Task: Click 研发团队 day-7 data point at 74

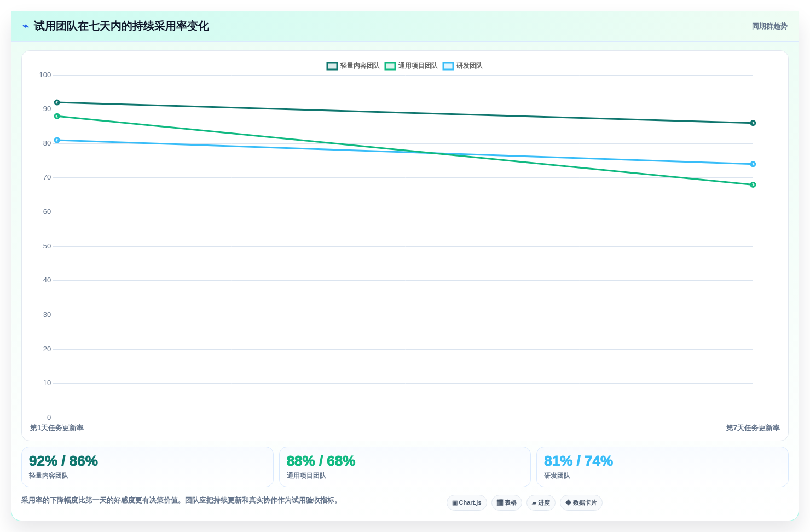Action: click(x=753, y=164)
